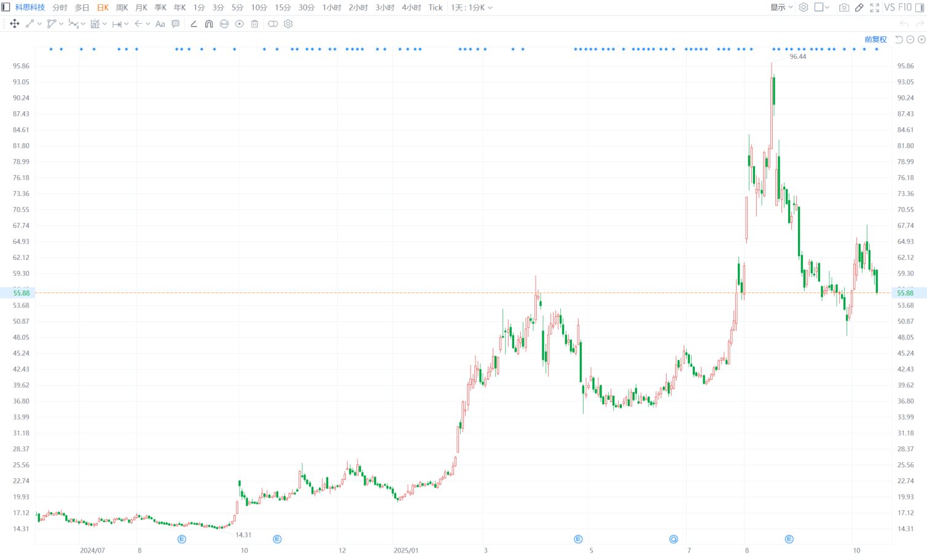927x560 pixels.
Task: Expand the layout square dropdown arrow
Action: click(827, 7)
